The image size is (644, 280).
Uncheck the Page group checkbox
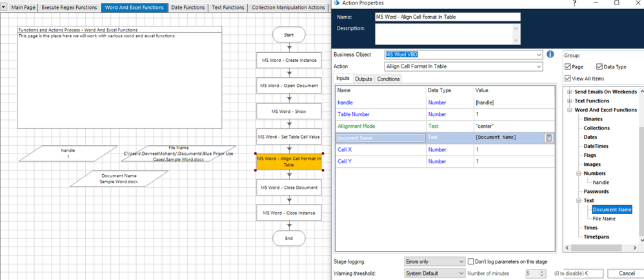(x=568, y=67)
